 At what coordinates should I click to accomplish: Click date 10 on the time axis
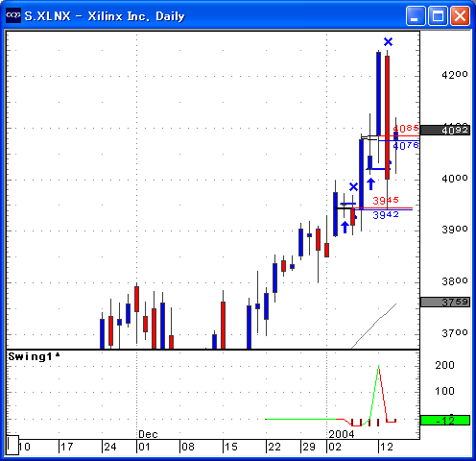point(24,447)
